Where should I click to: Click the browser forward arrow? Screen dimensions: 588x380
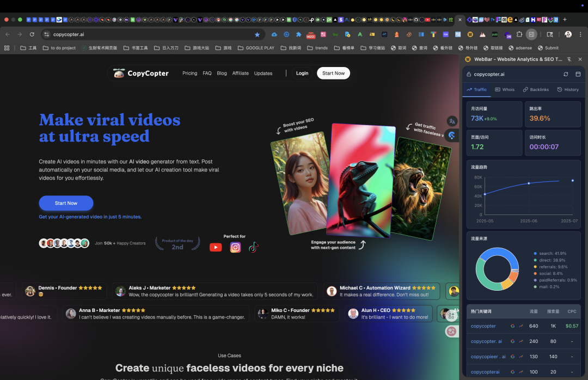(x=20, y=34)
